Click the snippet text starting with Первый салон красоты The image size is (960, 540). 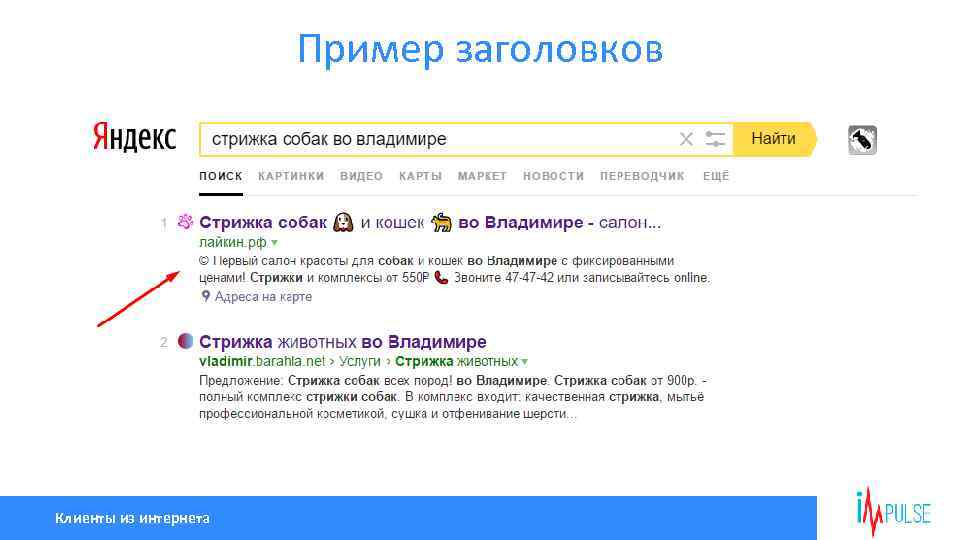[454, 269]
